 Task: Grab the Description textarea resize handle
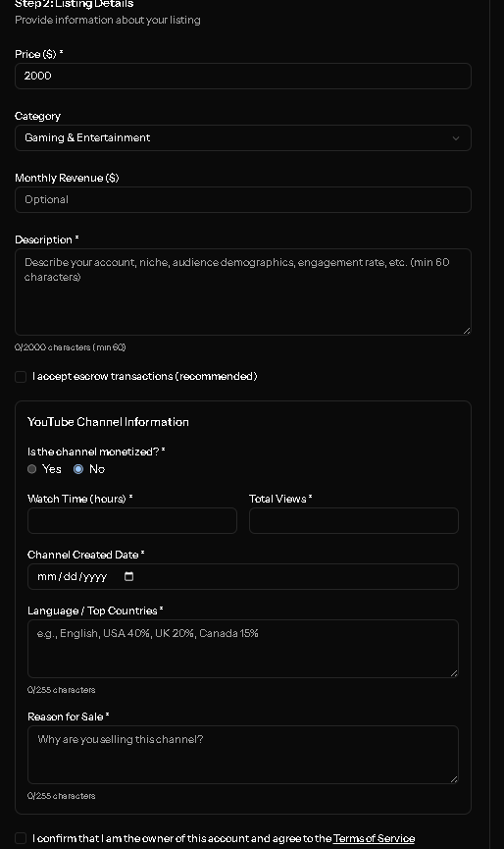coord(467,331)
